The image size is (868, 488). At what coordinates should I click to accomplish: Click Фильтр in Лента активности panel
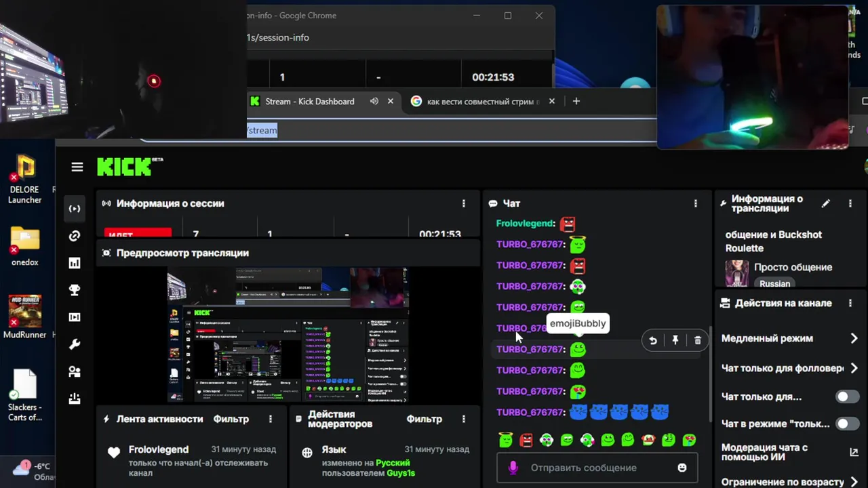pos(231,419)
